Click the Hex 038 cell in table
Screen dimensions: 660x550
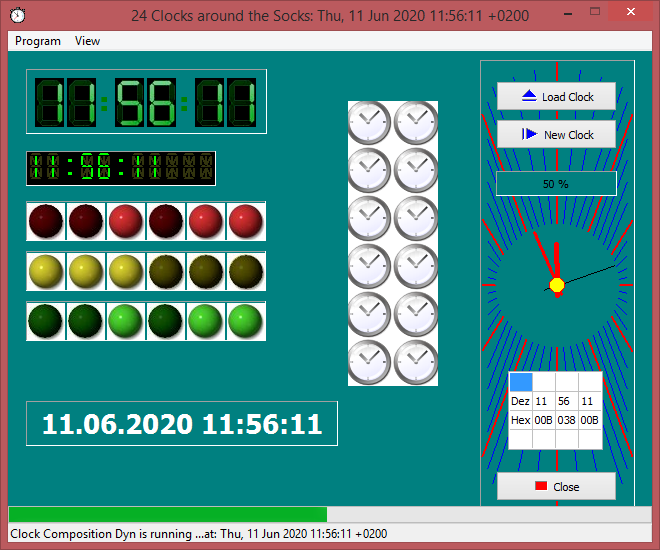pyautogui.click(x=567, y=420)
